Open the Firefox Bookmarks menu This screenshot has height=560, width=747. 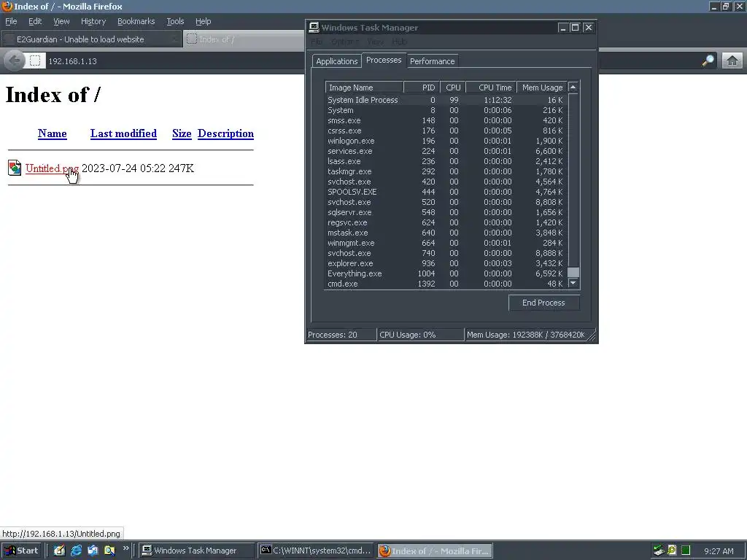[136, 21]
